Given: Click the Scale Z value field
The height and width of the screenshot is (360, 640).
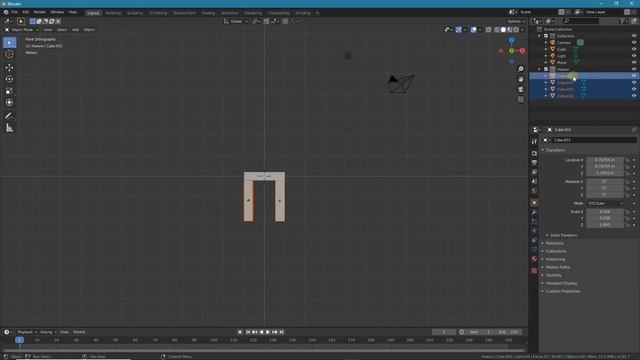Looking at the screenshot, I should pyautogui.click(x=605, y=225).
